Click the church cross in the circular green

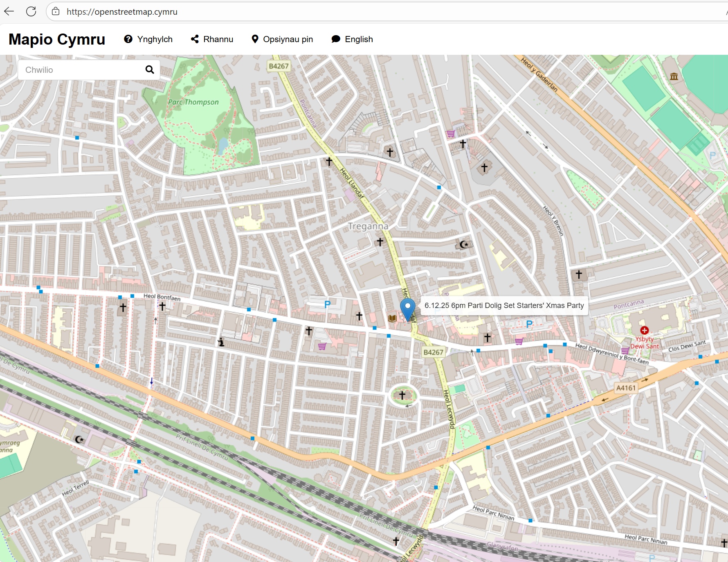(x=402, y=395)
